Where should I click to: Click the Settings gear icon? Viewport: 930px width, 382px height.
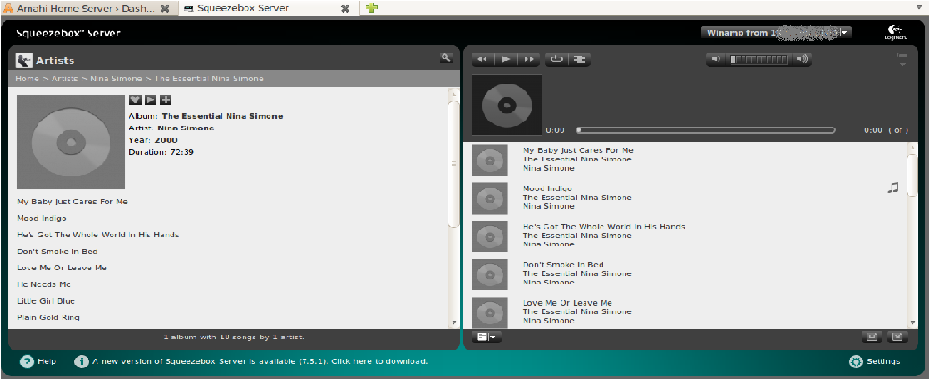(855, 361)
